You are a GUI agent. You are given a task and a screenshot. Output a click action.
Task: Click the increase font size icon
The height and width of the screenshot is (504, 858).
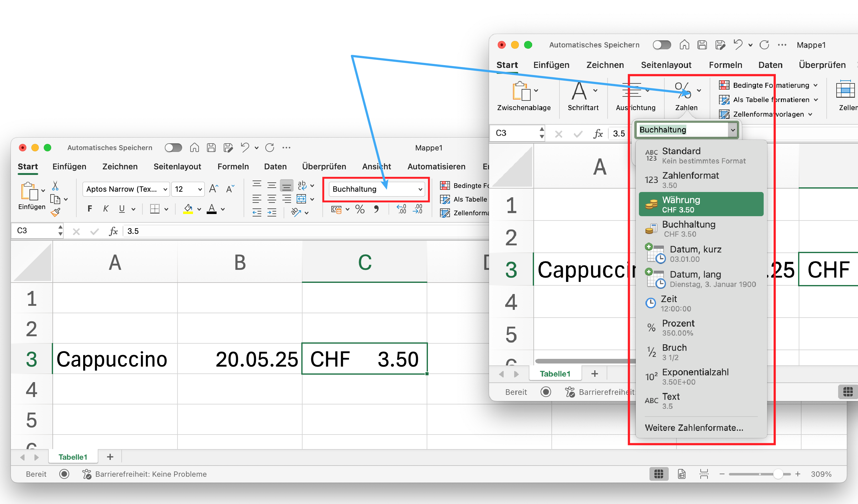[213, 189]
